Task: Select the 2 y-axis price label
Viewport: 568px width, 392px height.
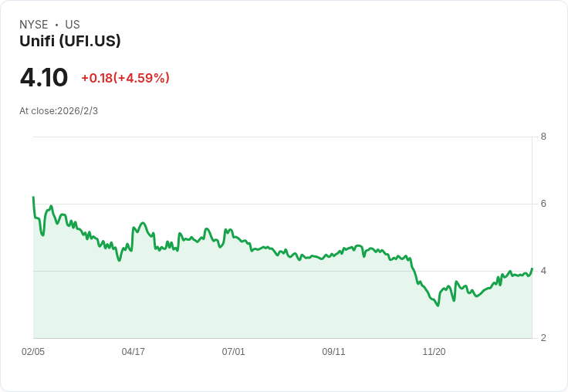Action: 543,338
